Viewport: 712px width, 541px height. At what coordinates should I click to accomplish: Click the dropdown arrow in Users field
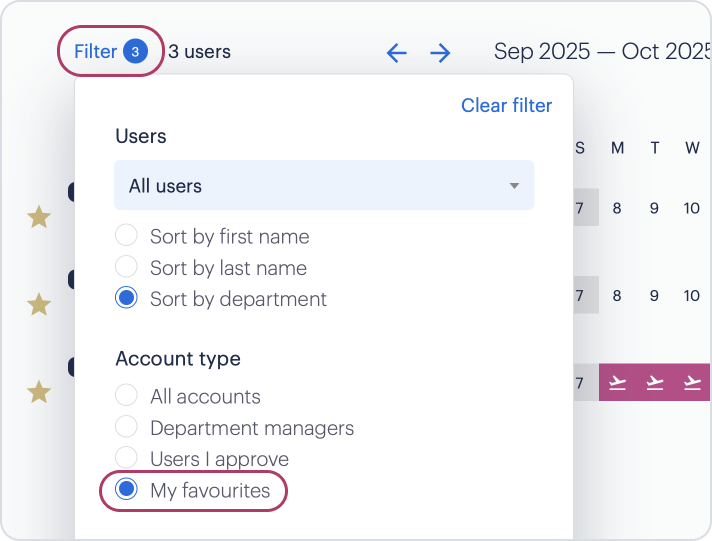514,186
